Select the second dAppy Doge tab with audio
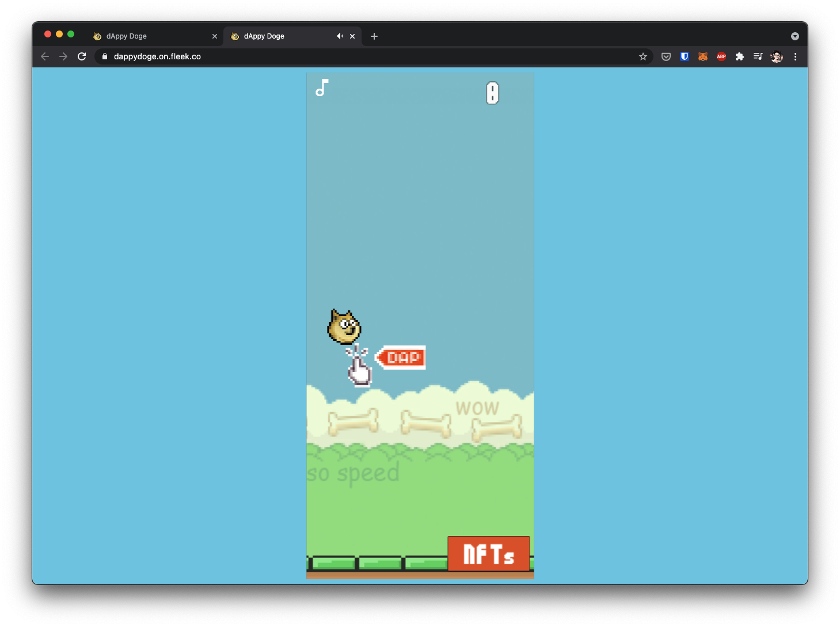Image resolution: width=840 pixels, height=627 pixels. 292,36
